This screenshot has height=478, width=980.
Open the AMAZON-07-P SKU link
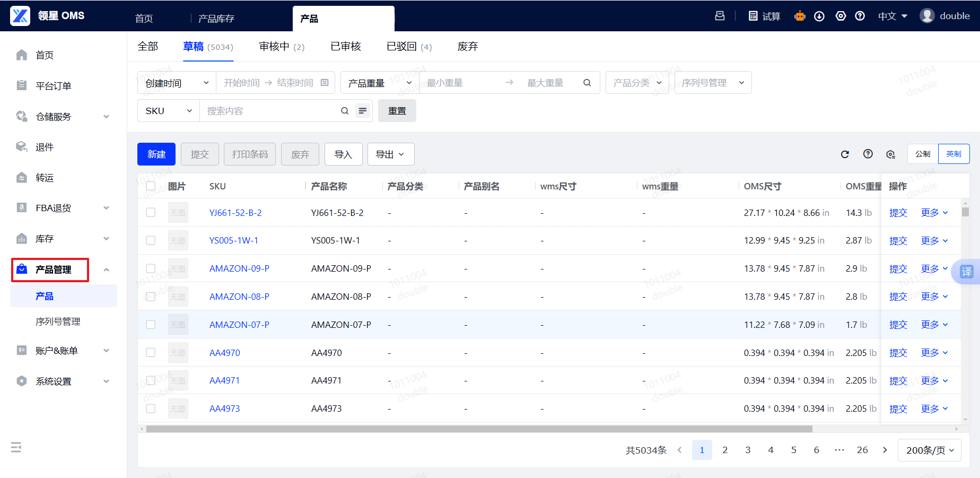(239, 325)
